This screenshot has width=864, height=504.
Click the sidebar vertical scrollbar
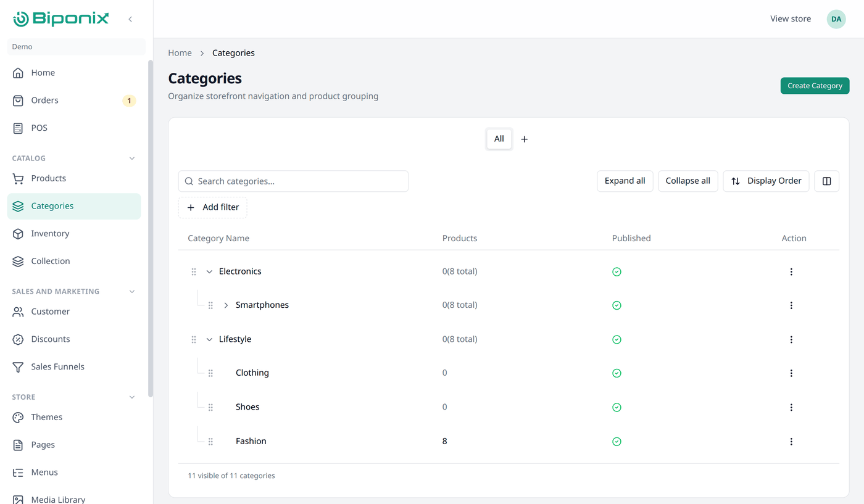tap(150, 228)
